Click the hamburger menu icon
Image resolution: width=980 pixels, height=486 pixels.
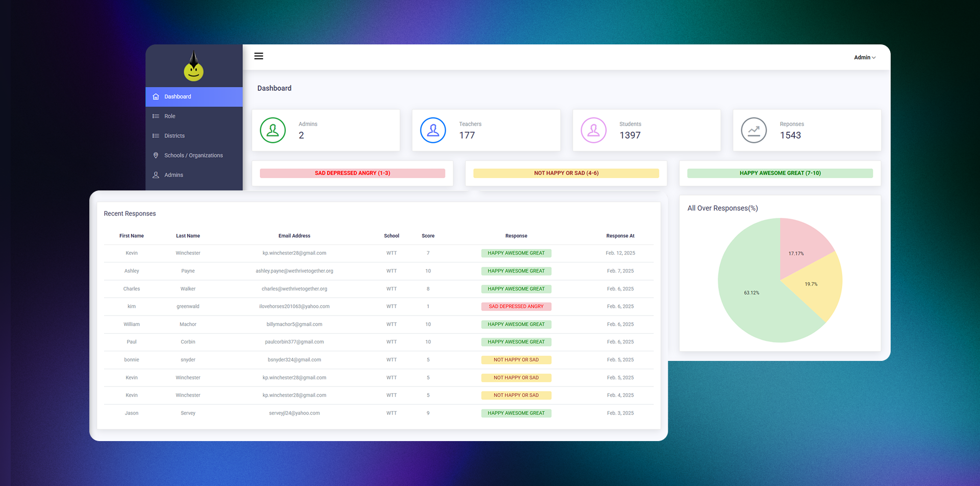[259, 56]
